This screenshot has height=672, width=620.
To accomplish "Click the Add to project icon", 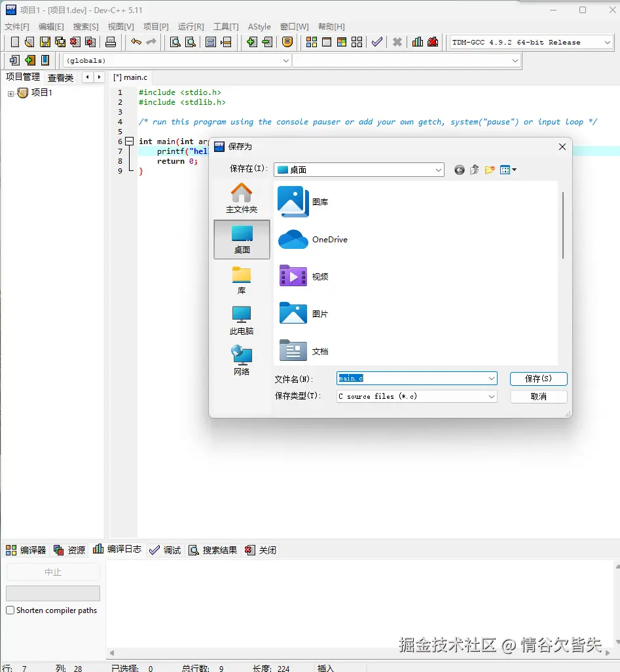I will tap(252, 42).
